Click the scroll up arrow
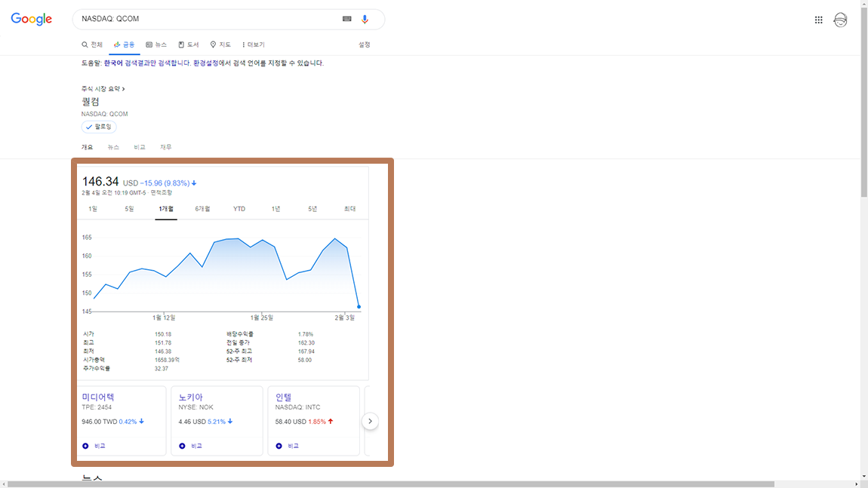The height and width of the screenshot is (488, 868). click(864, 3)
